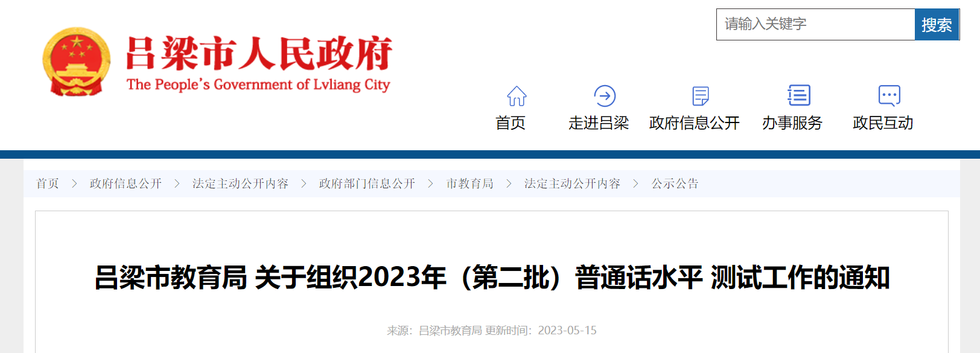The width and height of the screenshot is (980, 353).
Task: Click the English title The People's Government of Lvliang City
Action: click(258, 84)
